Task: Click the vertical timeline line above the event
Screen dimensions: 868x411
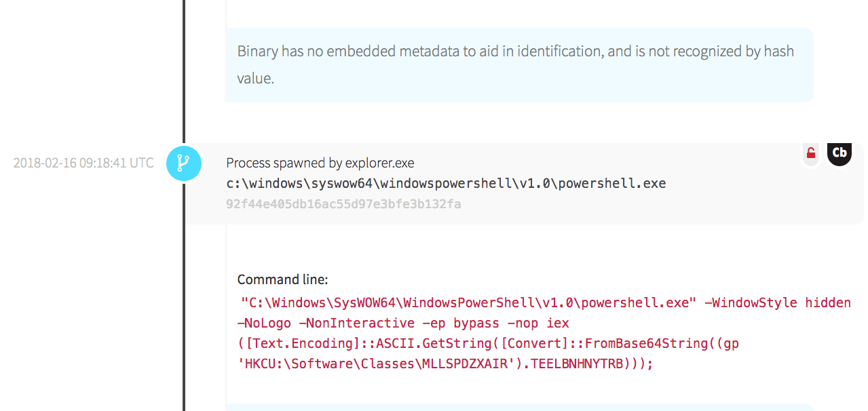Action: [x=183, y=68]
